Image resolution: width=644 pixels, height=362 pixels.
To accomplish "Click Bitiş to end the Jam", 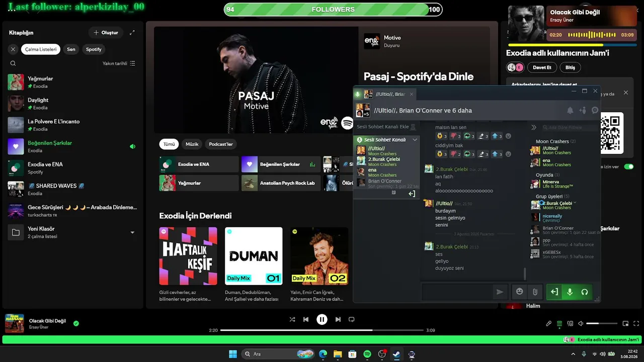I will pyautogui.click(x=570, y=67).
